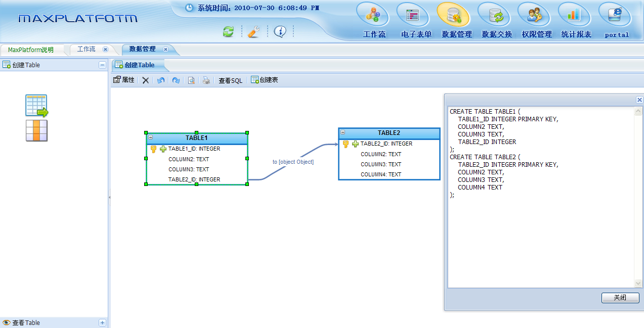Viewport: 644px width, 328px height.
Task: Click 查看SQL to view SQL
Action: pyautogui.click(x=230, y=80)
